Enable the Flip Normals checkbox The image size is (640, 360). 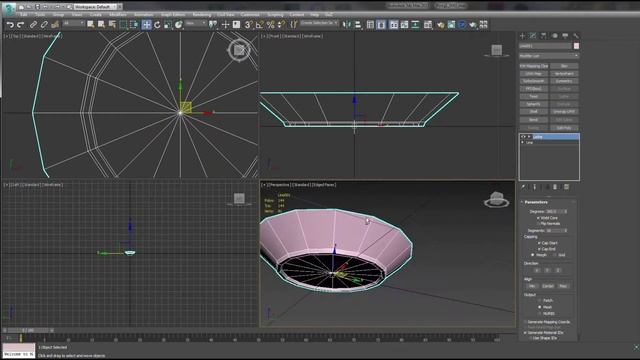(538, 224)
